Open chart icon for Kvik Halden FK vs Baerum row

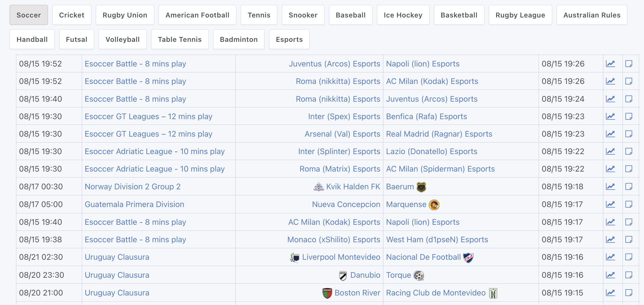pos(610,187)
